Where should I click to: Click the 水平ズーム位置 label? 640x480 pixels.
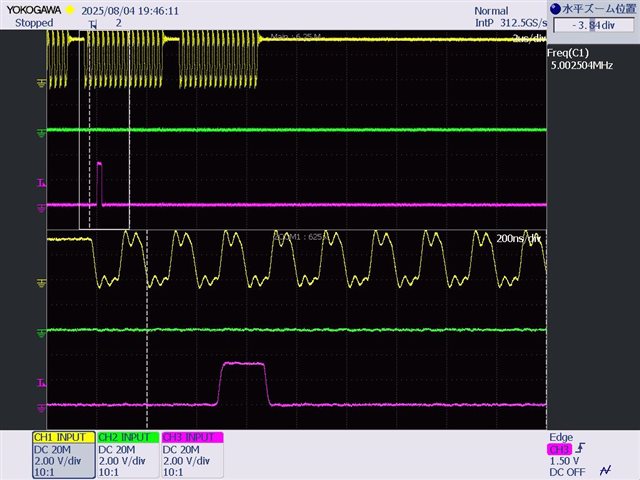(599, 9)
